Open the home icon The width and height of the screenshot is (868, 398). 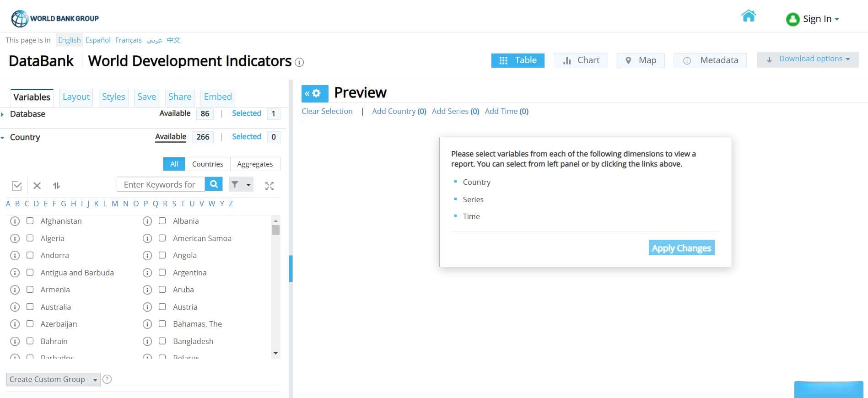click(749, 16)
